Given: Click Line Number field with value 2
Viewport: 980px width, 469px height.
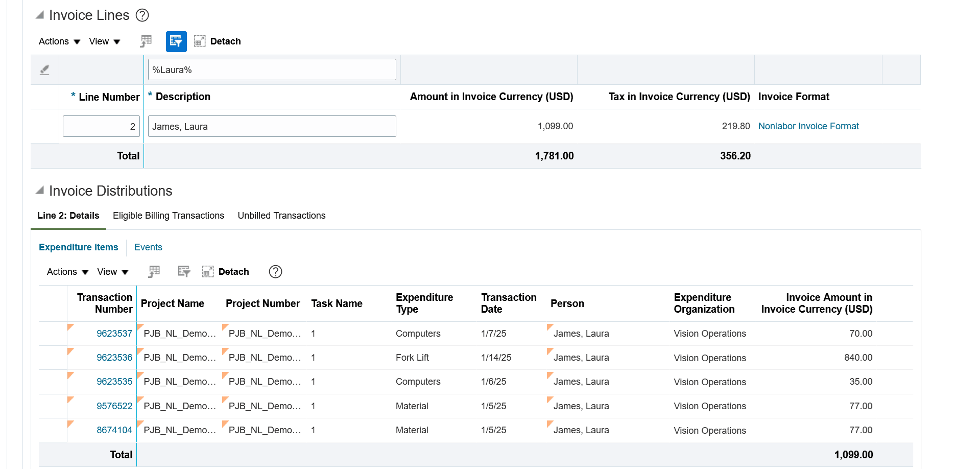Looking at the screenshot, I should pos(101,126).
